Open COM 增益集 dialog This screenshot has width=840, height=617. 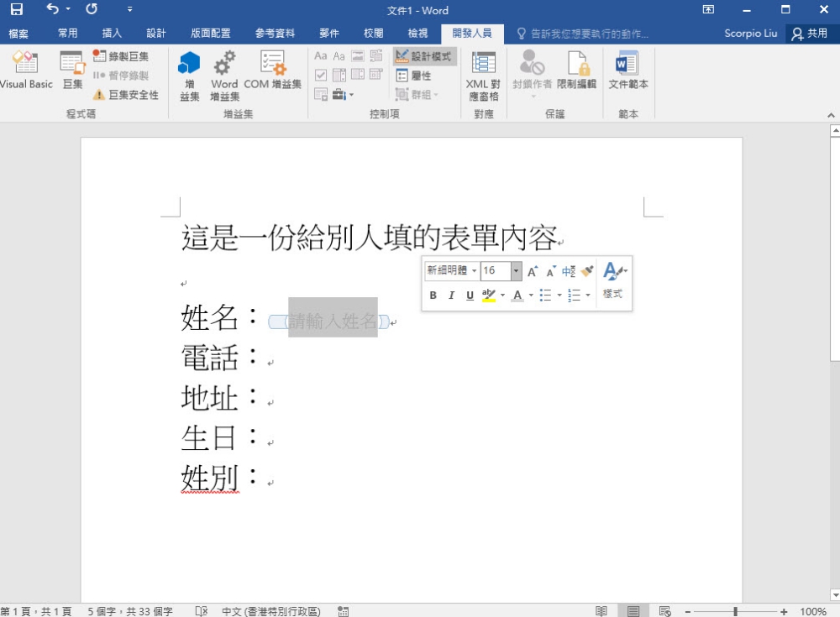click(272, 70)
